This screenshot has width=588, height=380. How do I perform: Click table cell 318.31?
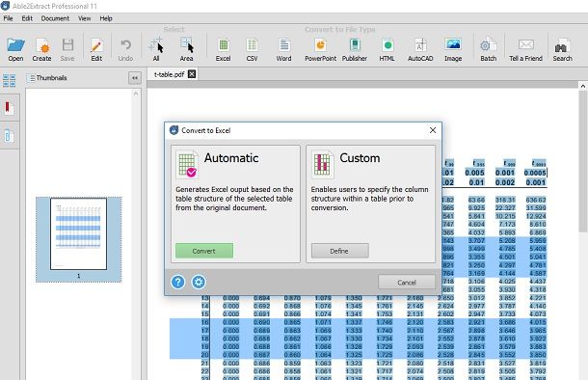tap(505, 200)
